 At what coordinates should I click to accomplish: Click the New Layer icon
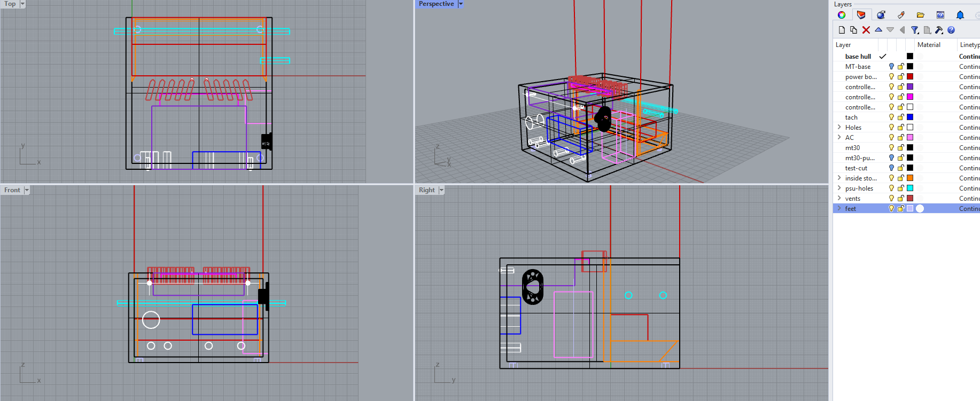(842, 30)
